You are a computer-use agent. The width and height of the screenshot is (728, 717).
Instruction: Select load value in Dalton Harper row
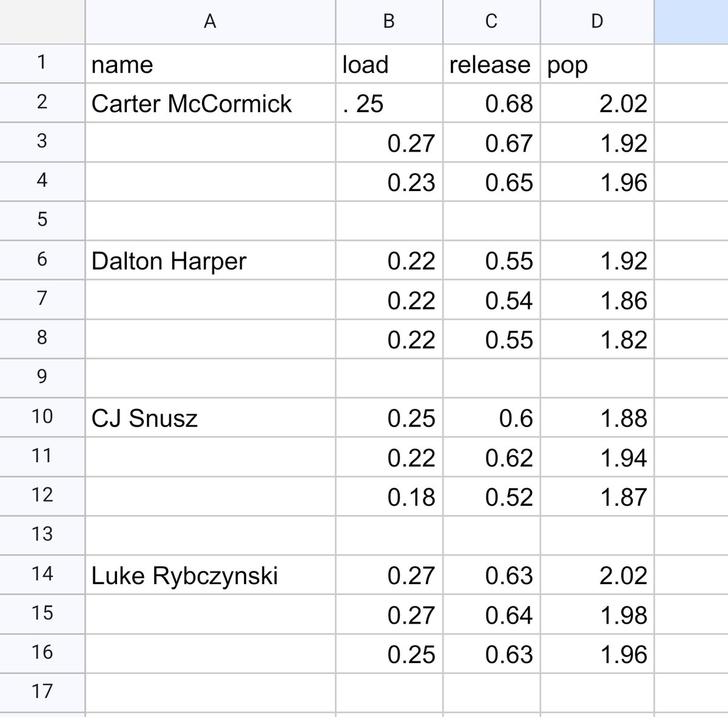coord(389,260)
